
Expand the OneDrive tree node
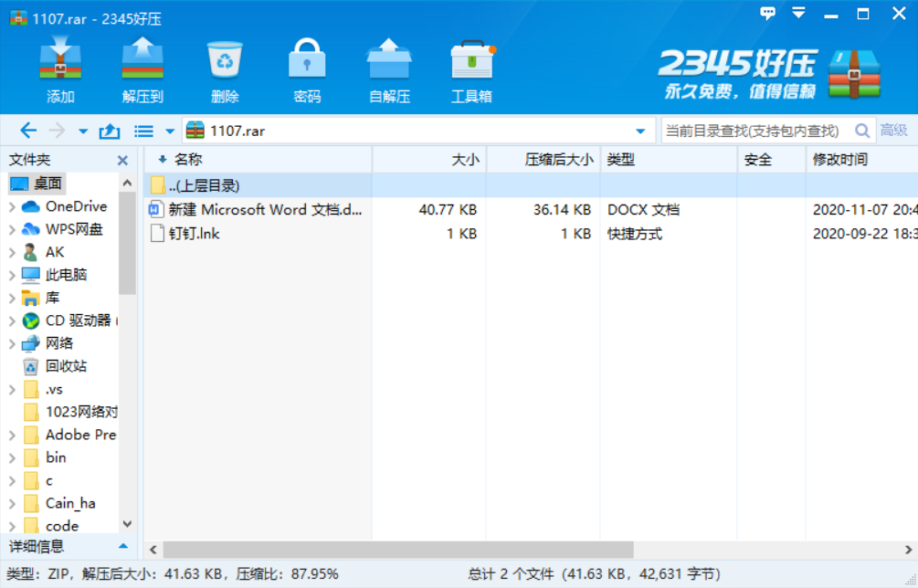[x=12, y=206]
